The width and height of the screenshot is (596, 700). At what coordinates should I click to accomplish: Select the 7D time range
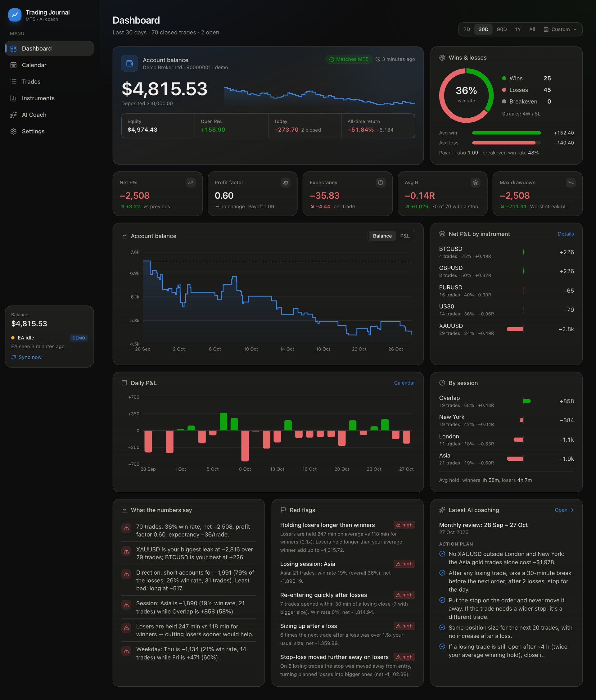467,29
